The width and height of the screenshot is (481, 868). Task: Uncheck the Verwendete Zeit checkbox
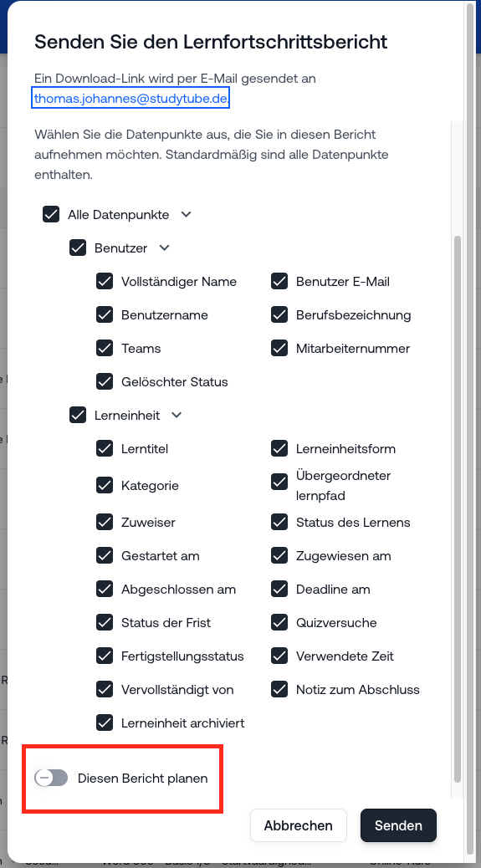(279, 656)
